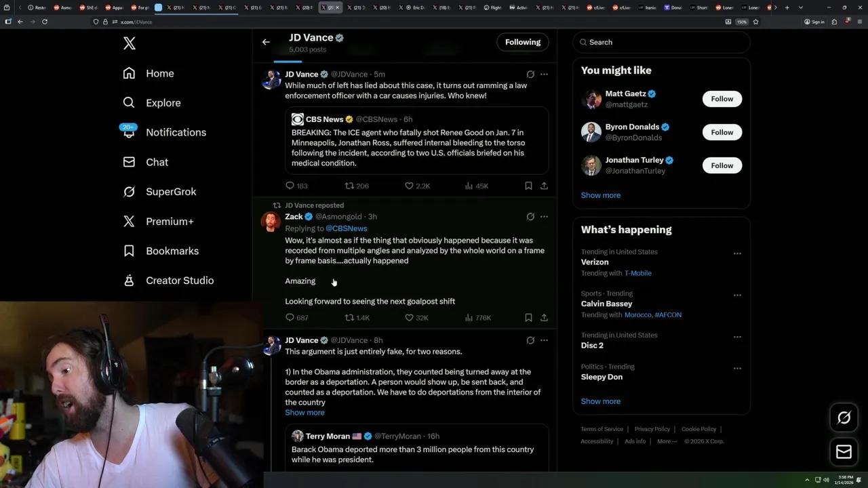Open the Calvin Bassey trending topic
Screen dimensions: 868x488
click(x=606, y=304)
